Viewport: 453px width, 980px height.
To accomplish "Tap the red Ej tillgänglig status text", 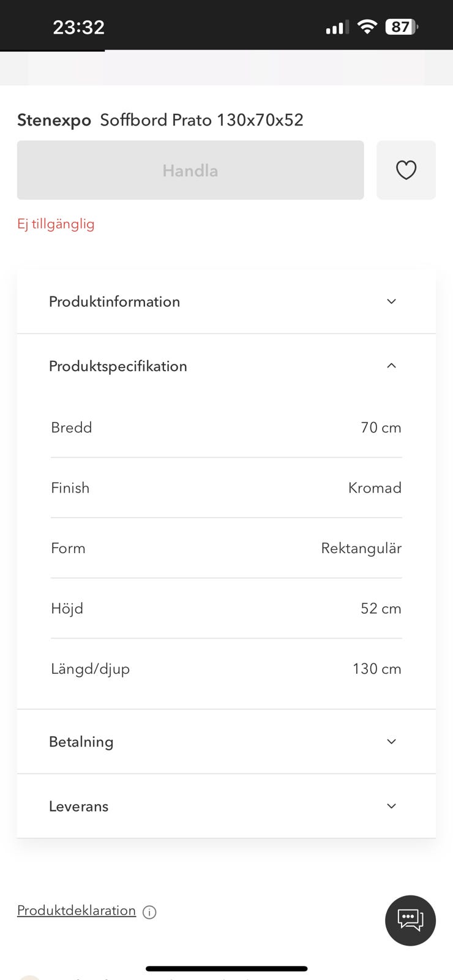I will coord(56,224).
